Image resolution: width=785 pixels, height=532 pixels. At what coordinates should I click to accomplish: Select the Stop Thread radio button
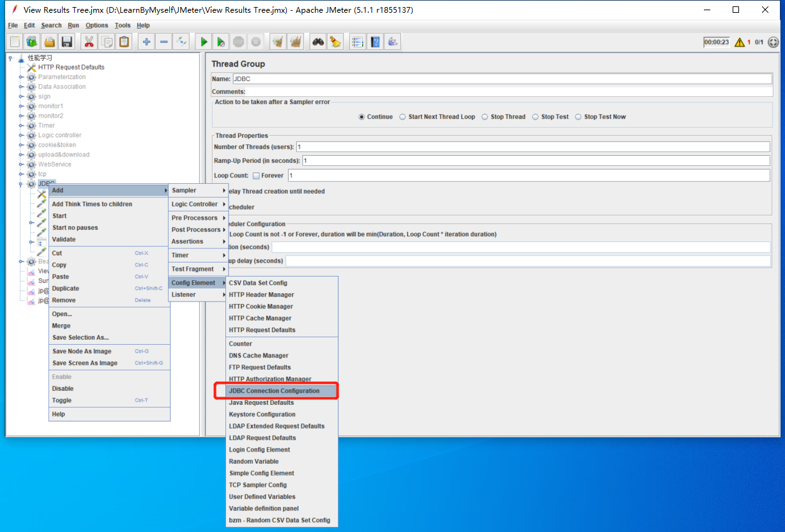point(485,117)
